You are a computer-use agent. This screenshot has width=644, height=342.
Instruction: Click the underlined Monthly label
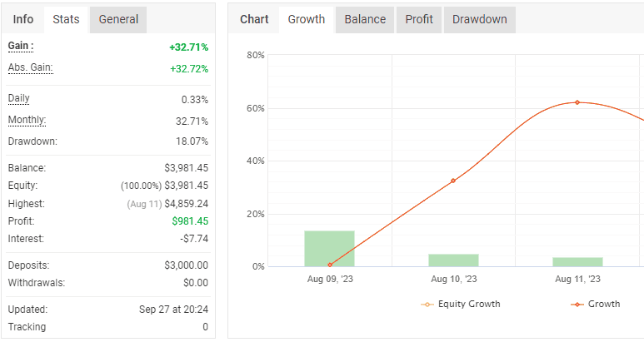pyautogui.click(x=26, y=119)
